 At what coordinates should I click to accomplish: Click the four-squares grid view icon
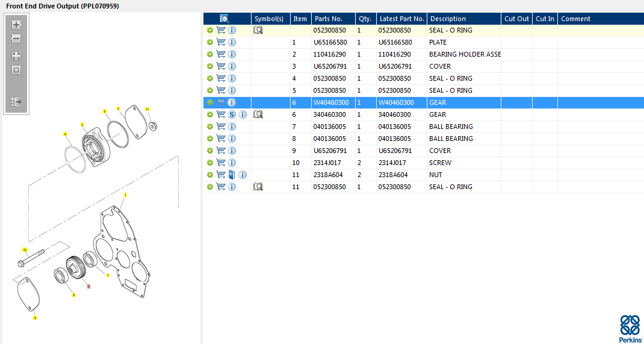[16, 56]
